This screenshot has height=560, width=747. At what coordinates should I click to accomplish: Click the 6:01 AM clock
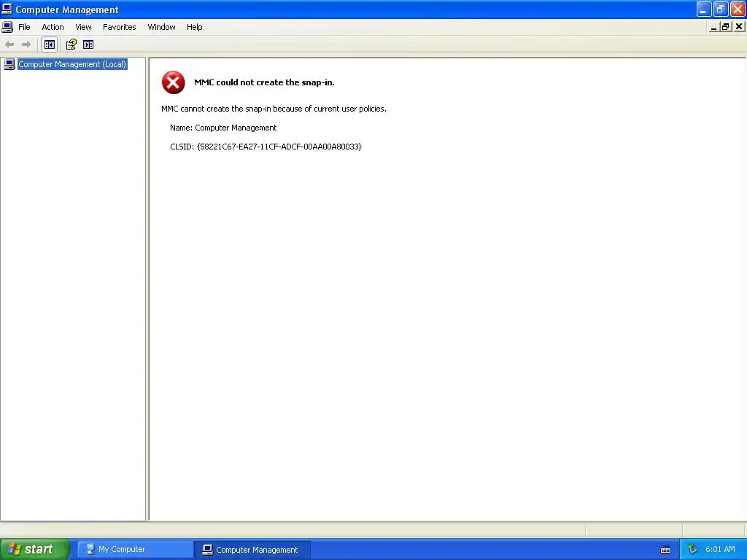click(x=720, y=550)
